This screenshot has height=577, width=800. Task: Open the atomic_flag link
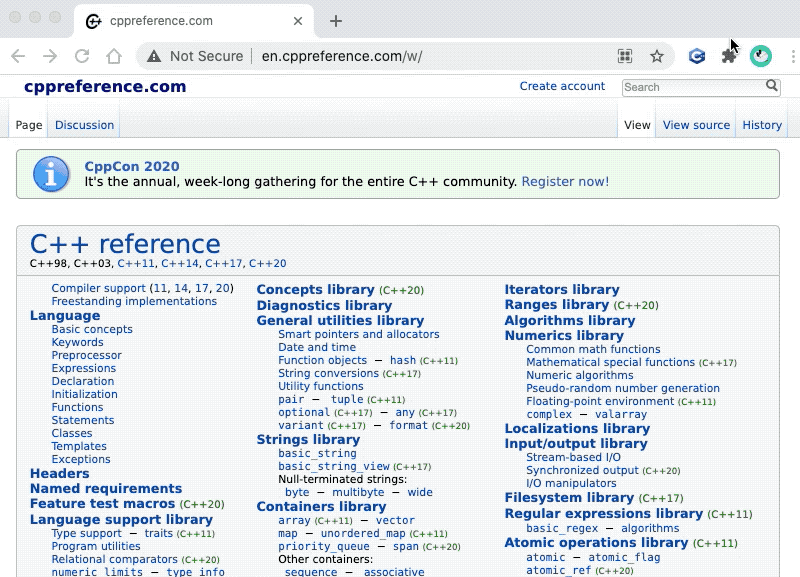[624, 557]
